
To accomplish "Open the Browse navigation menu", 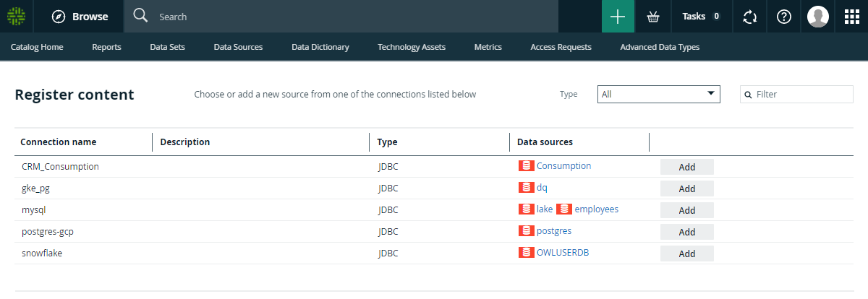I will click(80, 17).
